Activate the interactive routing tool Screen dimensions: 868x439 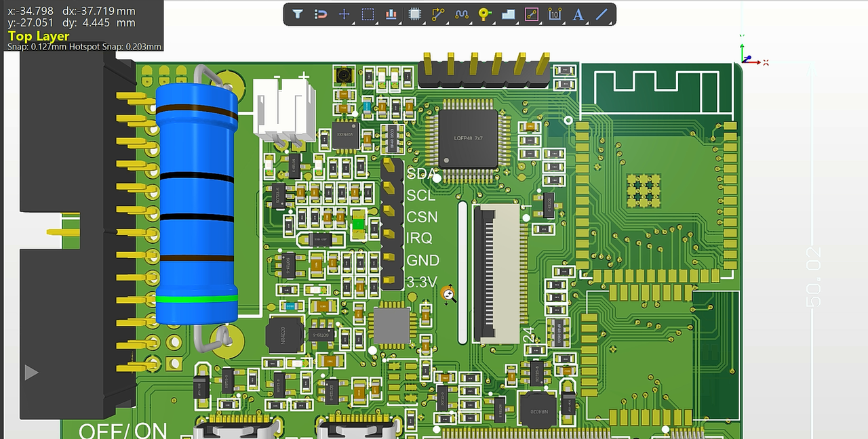coord(438,14)
